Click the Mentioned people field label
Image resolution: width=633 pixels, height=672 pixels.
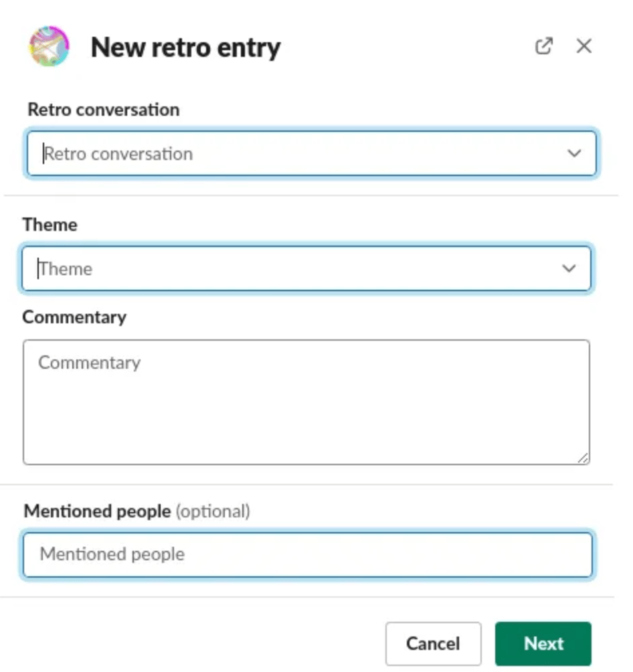(97, 511)
